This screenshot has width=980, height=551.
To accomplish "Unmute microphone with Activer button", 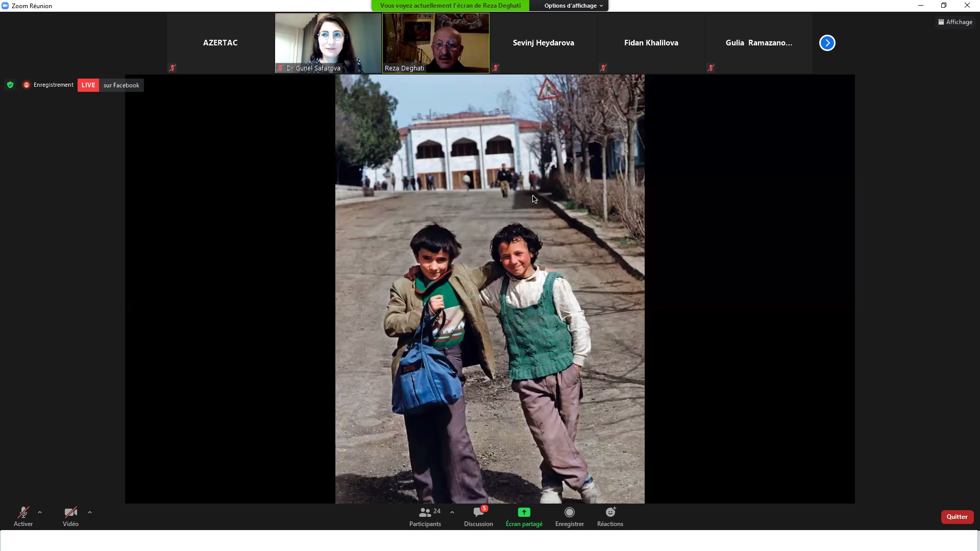I will click(x=23, y=516).
